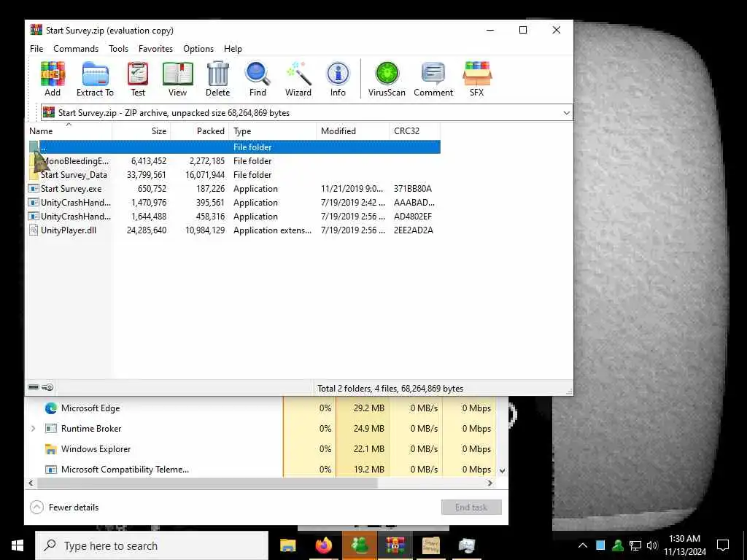Click the Add toolbar icon in WinRAR

[53, 79]
